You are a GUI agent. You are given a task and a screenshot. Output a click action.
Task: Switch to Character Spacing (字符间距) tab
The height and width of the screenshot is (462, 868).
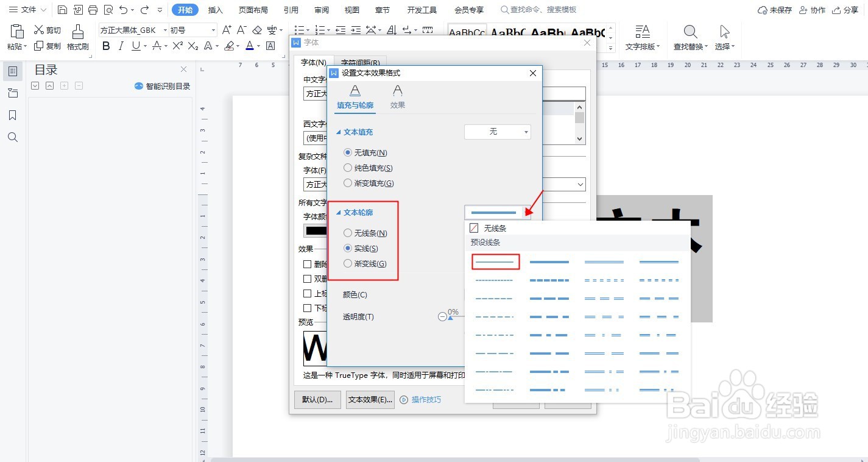coord(360,62)
